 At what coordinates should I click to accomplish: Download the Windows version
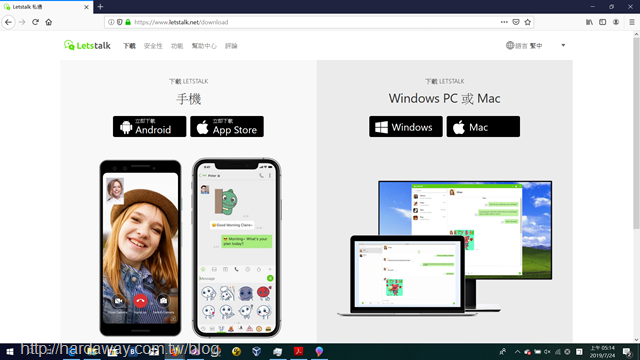tap(406, 127)
